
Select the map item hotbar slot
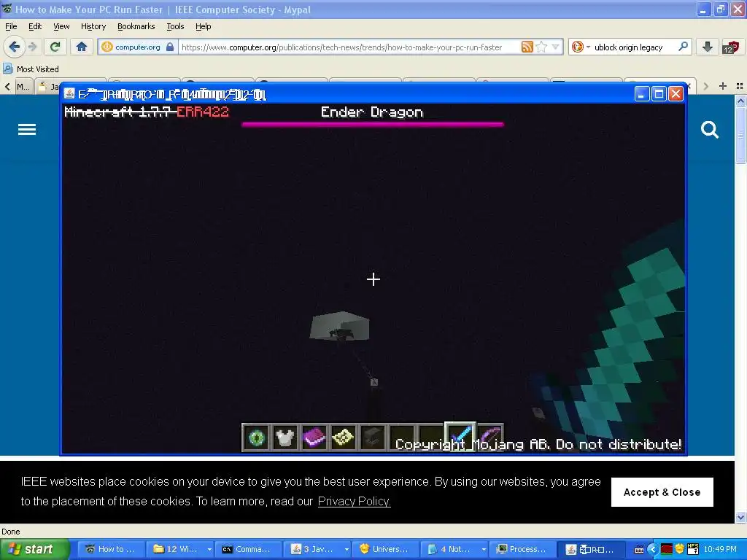coord(343,437)
